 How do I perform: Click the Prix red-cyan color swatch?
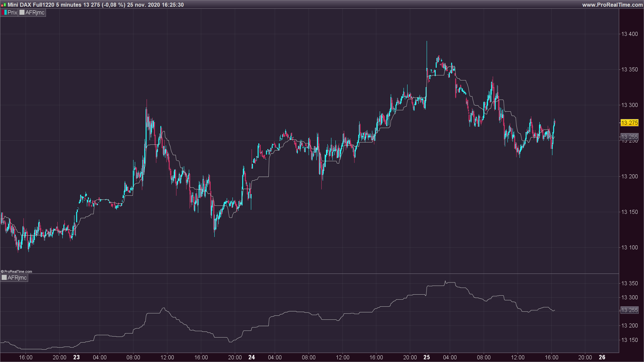(x=4, y=12)
